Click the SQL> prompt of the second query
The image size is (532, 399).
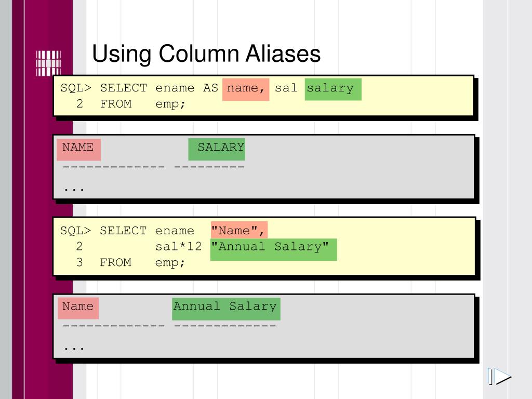tap(75, 231)
